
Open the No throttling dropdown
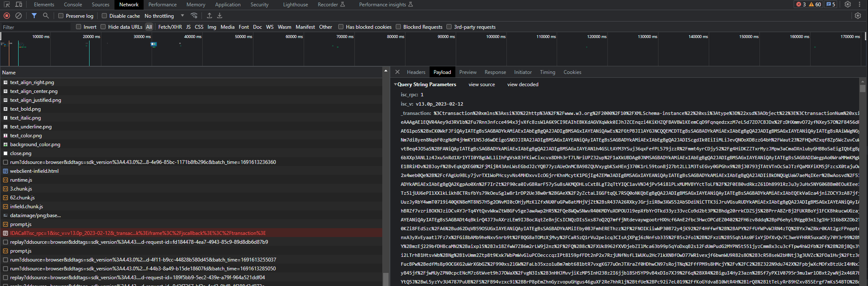164,16
